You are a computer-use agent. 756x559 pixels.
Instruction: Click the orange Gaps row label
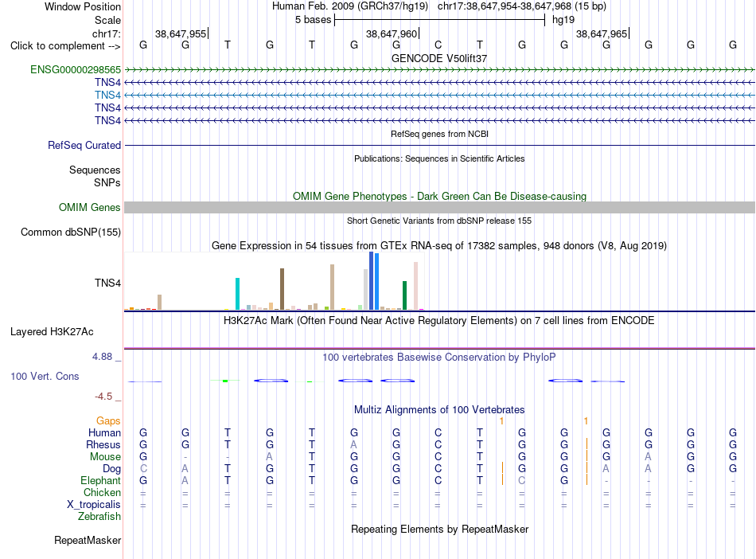(x=108, y=421)
